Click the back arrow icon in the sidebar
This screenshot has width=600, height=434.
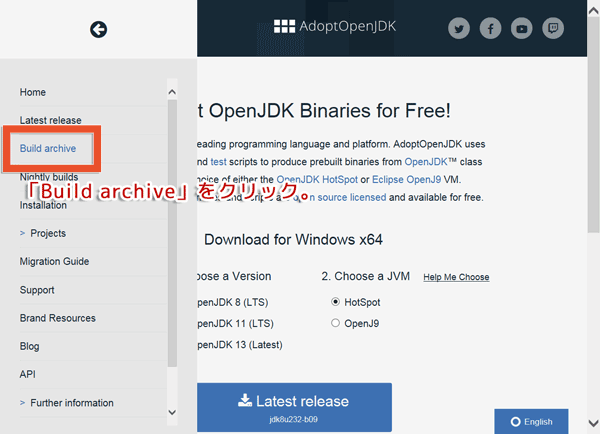point(98,29)
